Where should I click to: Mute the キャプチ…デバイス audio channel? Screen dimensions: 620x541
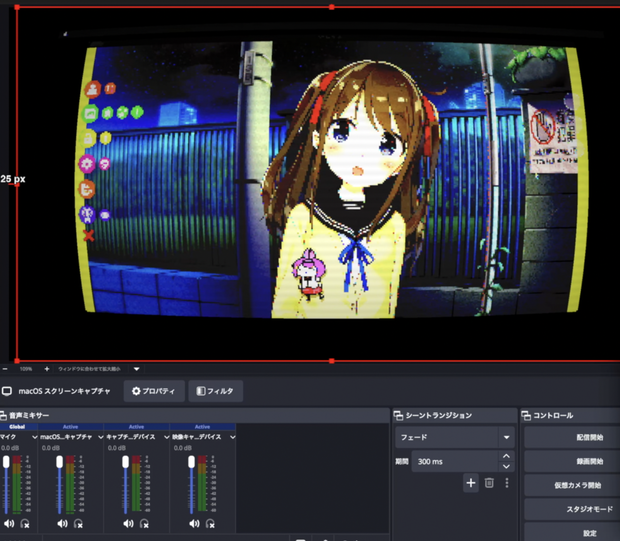tap(128, 524)
